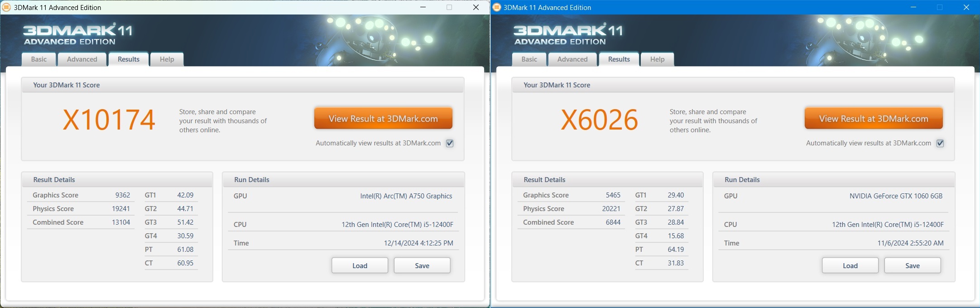Click Load in the GTX 1060 window

pos(850,265)
